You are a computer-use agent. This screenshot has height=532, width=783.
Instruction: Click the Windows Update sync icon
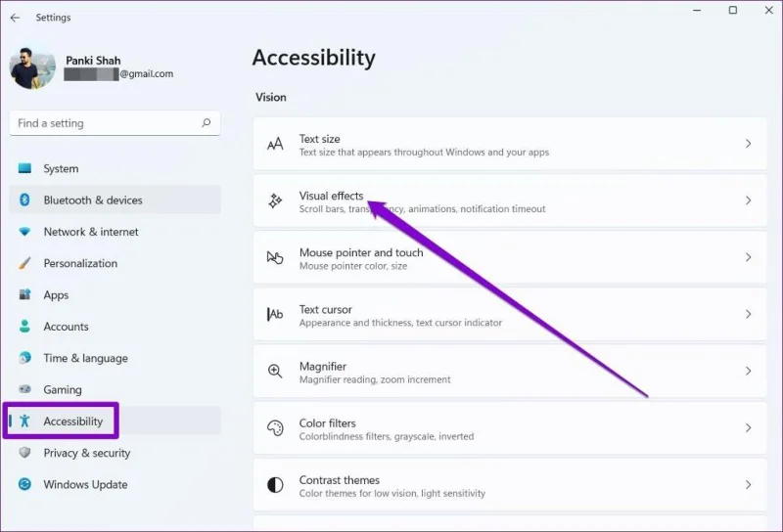click(24, 484)
